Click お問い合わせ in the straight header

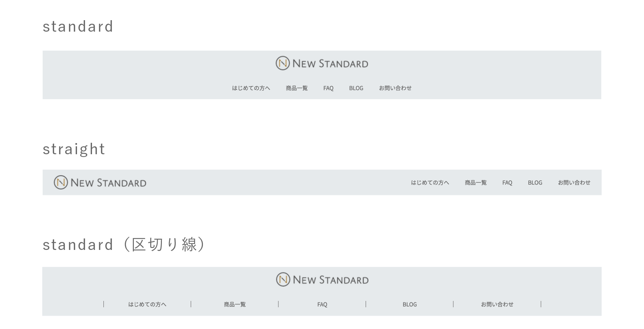574,183
